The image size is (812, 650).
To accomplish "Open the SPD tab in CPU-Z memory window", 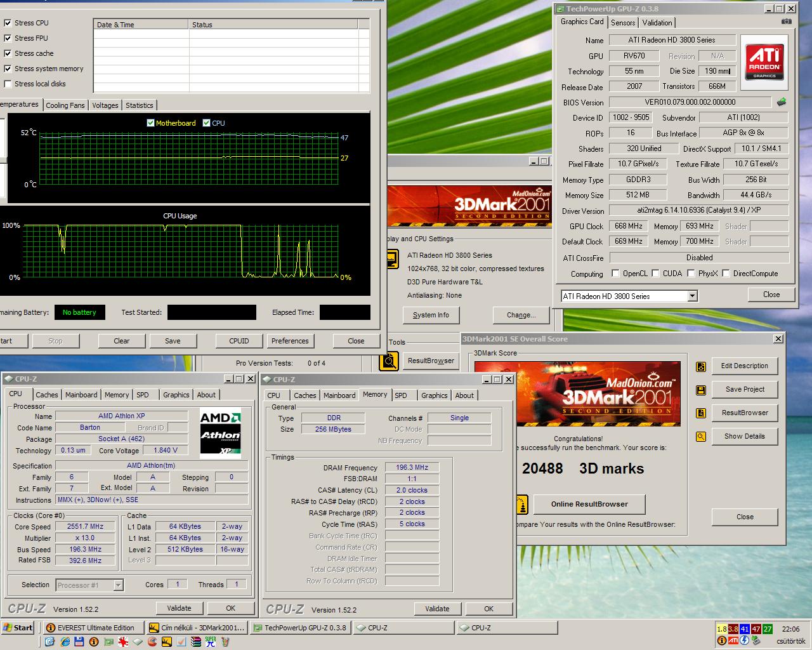I will [x=401, y=395].
